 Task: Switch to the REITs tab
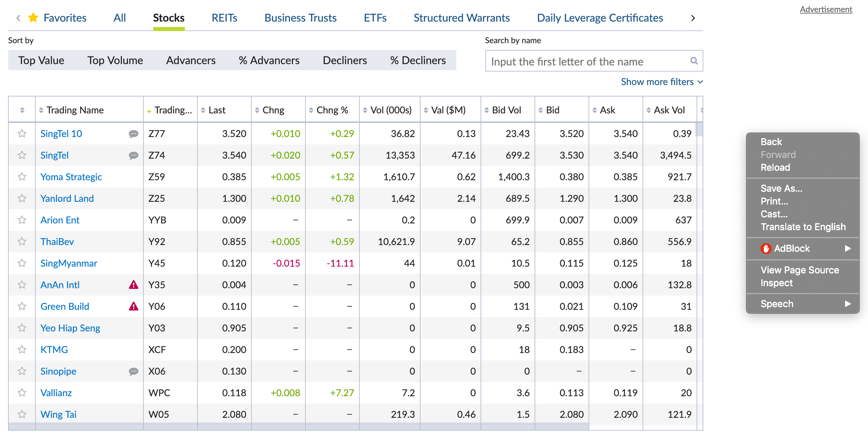coord(224,18)
